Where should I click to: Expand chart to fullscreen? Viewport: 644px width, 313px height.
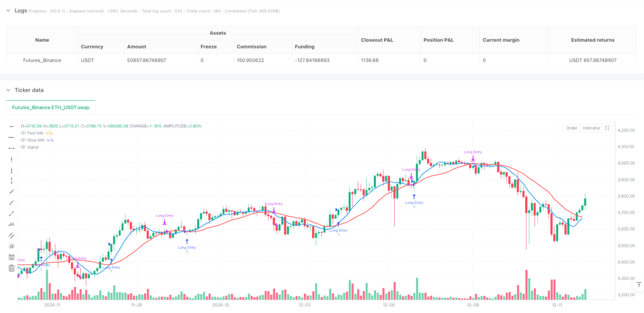[607, 128]
